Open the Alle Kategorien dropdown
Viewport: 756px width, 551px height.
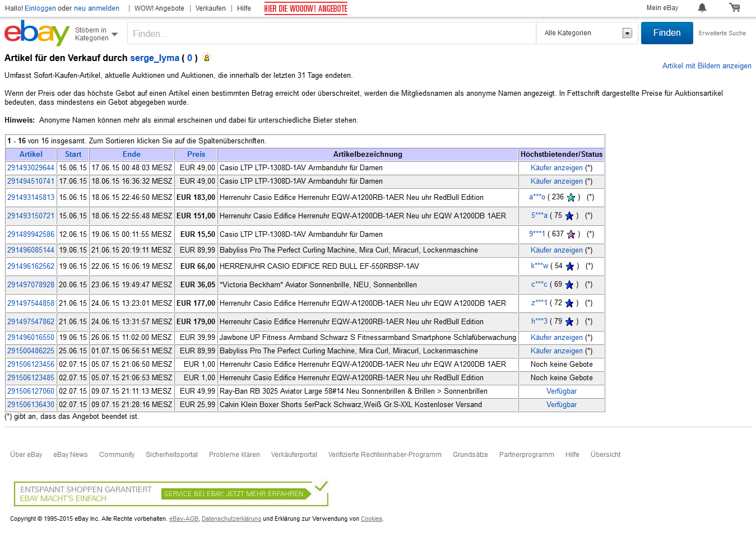tap(587, 33)
